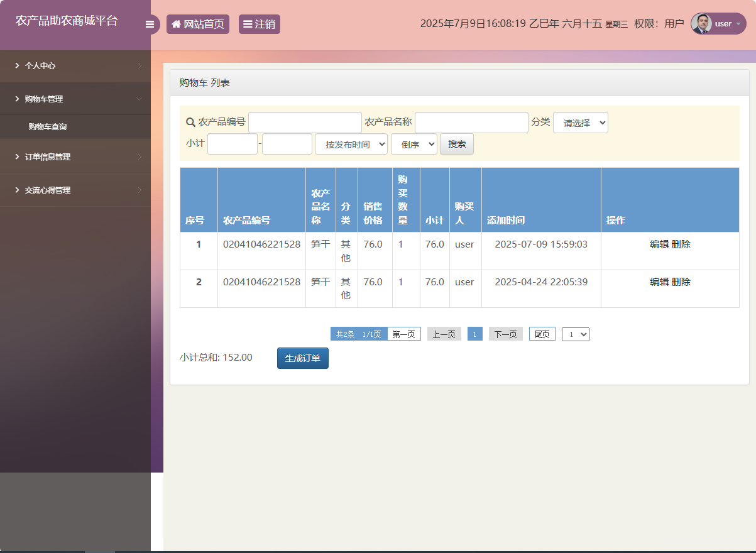
Task: Click the 生成订单 button
Action: coord(302,358)
